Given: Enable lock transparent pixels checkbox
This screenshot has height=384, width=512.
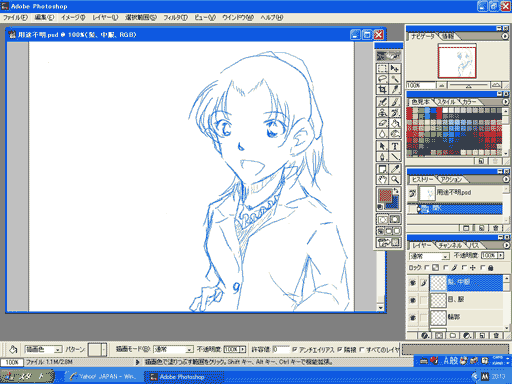Looking at the screenshot, I should click(x=427, y=267).
